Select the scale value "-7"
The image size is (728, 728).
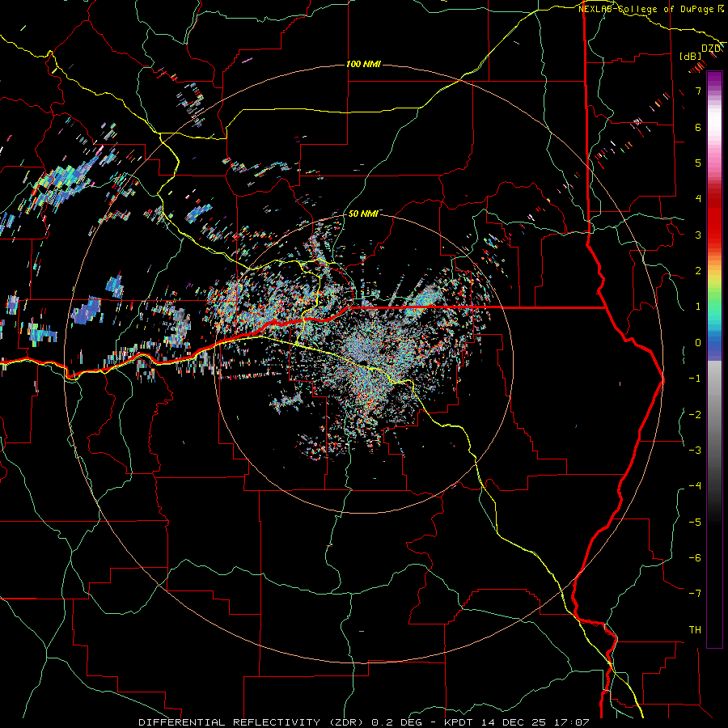695,594
